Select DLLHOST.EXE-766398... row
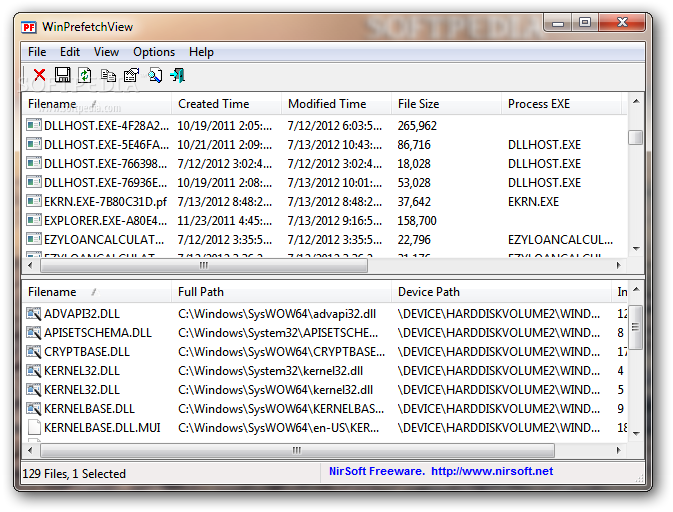This screenshot has width=673, height=512. (324, 163)
